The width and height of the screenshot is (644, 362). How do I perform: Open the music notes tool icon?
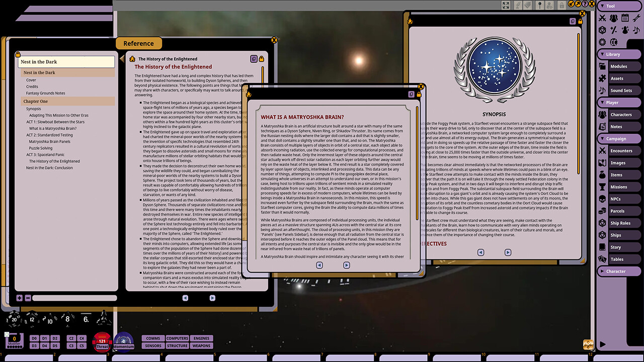636,30
